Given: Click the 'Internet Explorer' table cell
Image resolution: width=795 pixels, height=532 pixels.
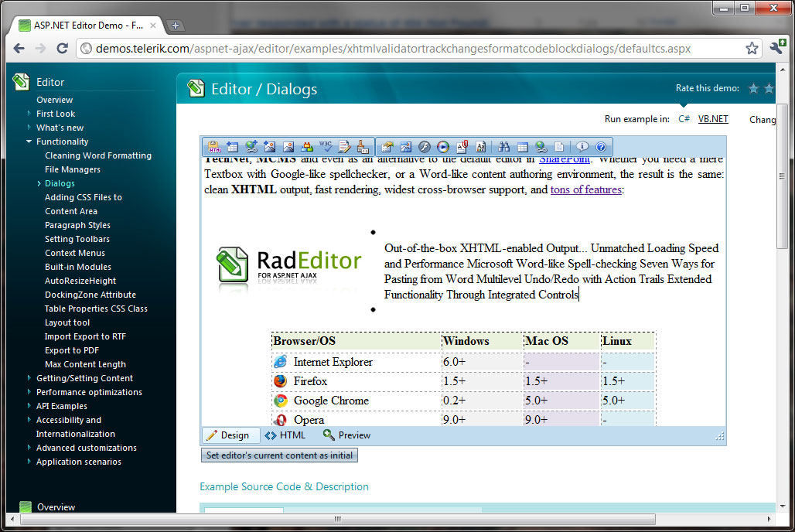Looking at the screenshot, I should tap(356, 362).
